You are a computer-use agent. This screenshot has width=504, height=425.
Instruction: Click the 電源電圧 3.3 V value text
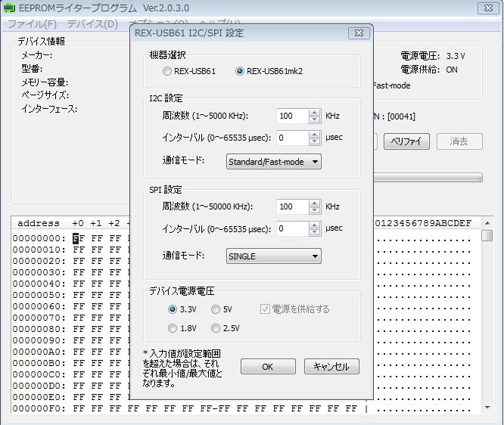pyautogui.click(x=456, y=56)
